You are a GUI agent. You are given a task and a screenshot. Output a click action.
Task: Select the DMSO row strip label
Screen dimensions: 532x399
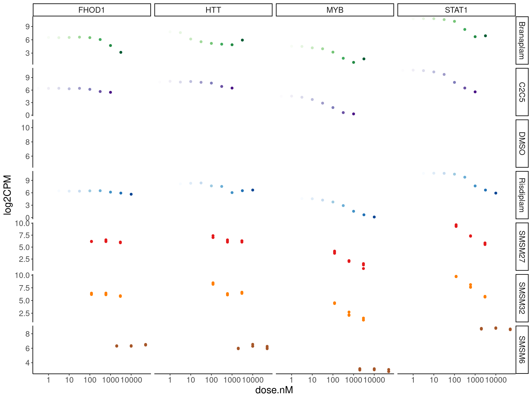(522, 143)
